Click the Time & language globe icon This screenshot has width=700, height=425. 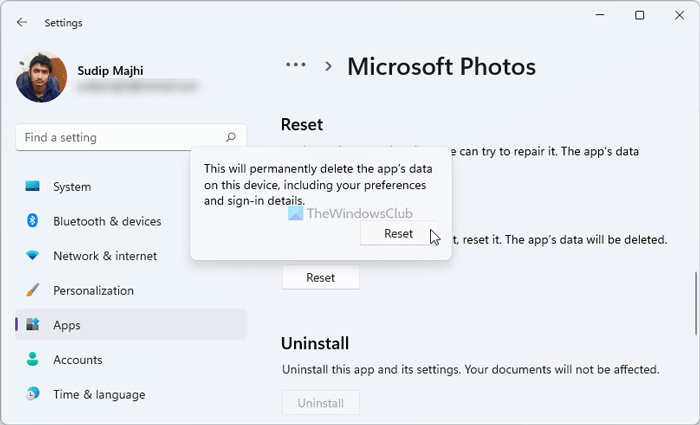point(33,394)
